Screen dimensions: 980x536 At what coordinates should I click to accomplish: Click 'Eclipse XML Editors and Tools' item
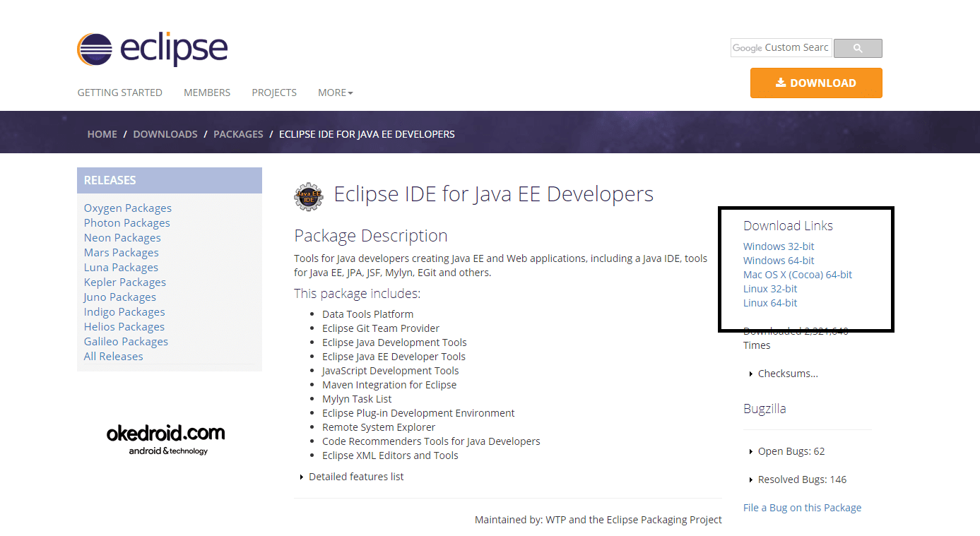point(390,455)
